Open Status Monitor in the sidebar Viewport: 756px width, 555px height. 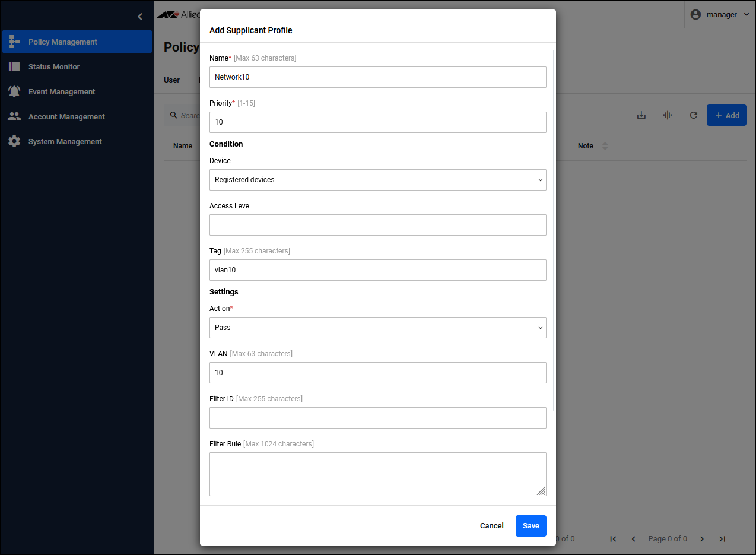[53, 67]
